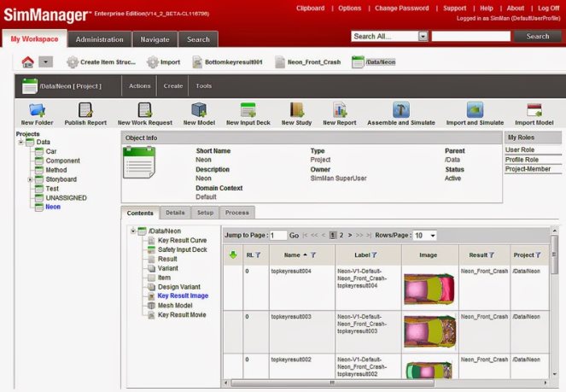Click the Label column filter icon

click(374, 255)
